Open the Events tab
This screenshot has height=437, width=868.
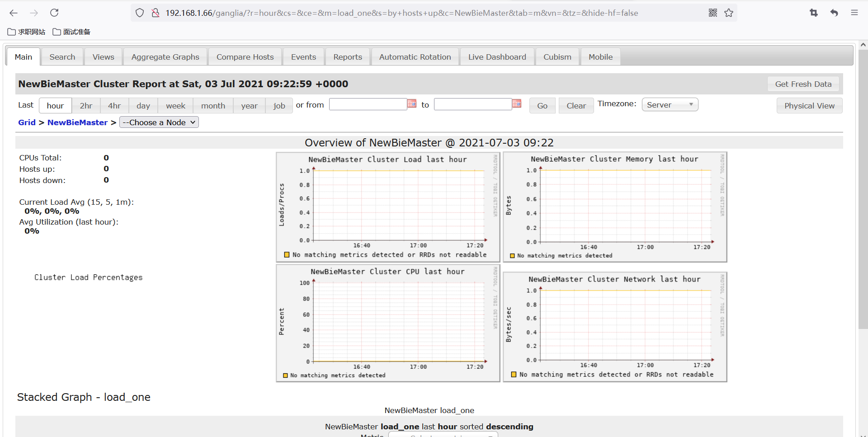[x=304, y=57]
